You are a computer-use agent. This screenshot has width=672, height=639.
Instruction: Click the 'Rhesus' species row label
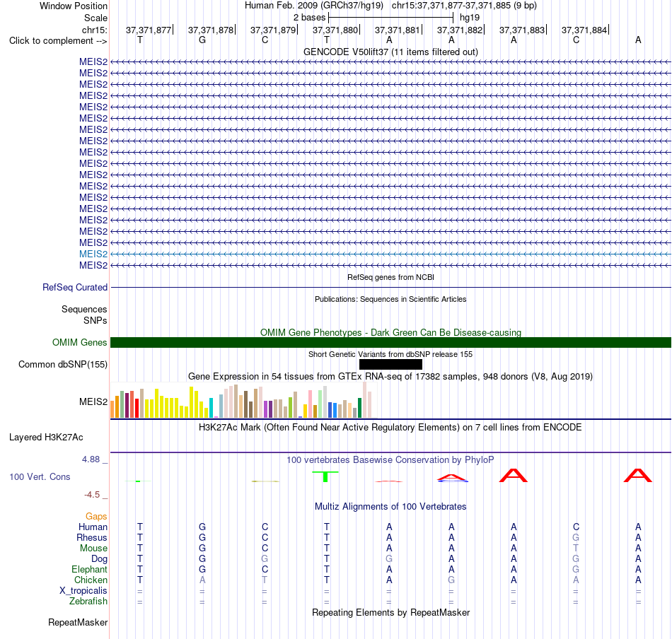click(x=92, y=537)
